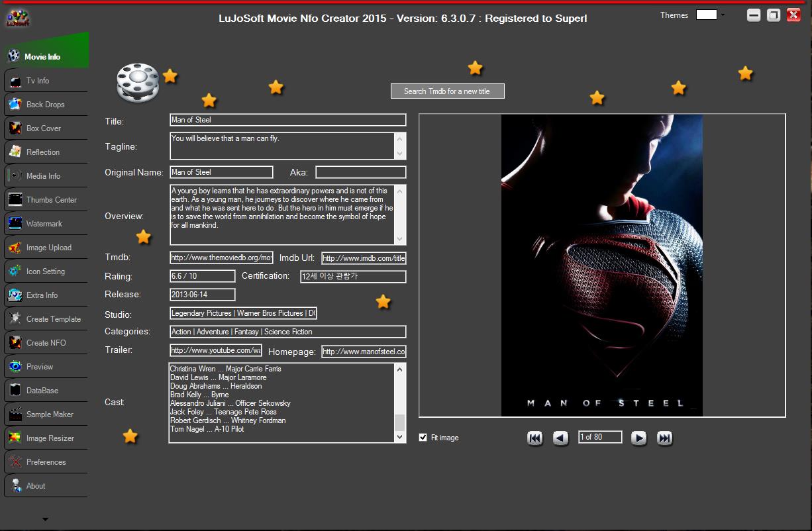The image size is (812, 531).
Task: Click the empty Aka field
Action: coord(360,172)
